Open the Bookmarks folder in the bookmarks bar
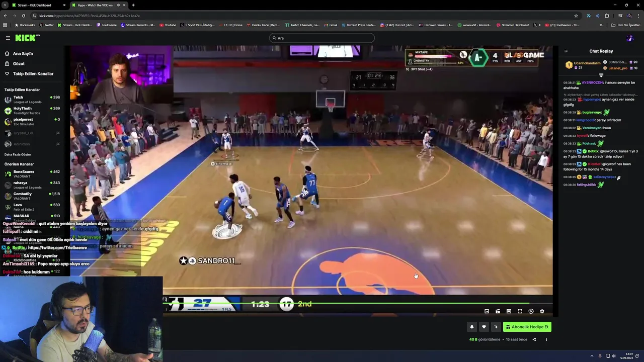 (x=25, y=25)
